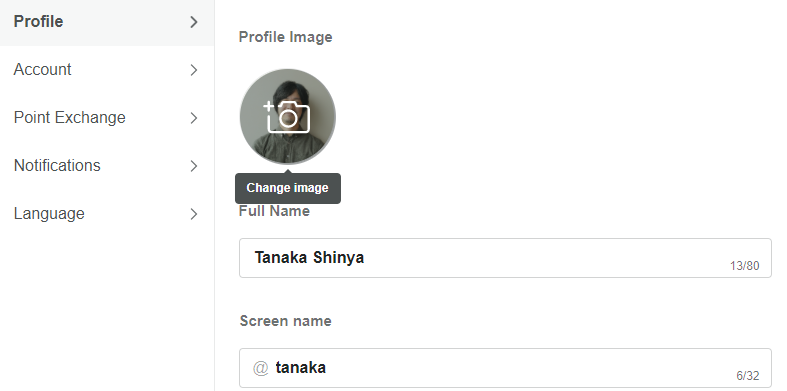Click the @ symbol in Screen name
This screenshot has width=787, height=391.
coord(260,368)
